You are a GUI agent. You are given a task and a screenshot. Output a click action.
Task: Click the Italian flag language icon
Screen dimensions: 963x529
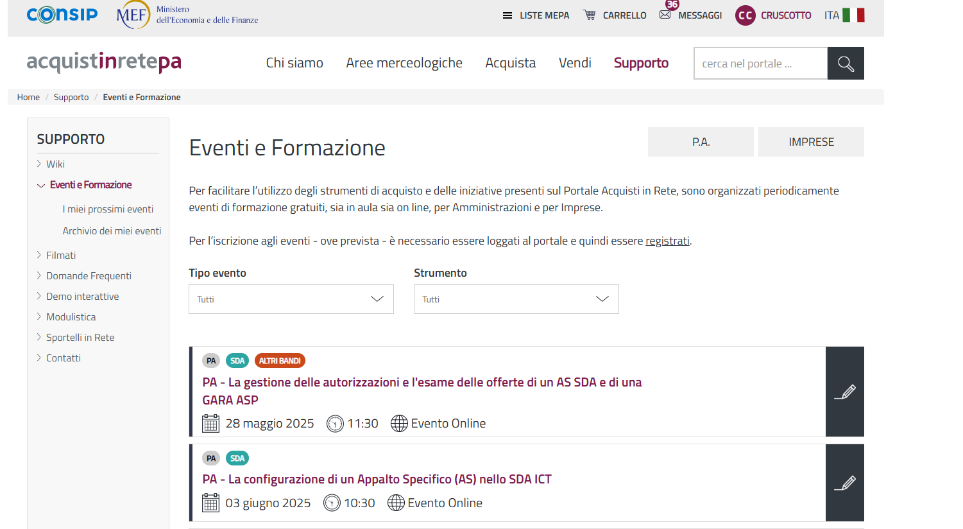pyautogui.click(x=853, y=15)
